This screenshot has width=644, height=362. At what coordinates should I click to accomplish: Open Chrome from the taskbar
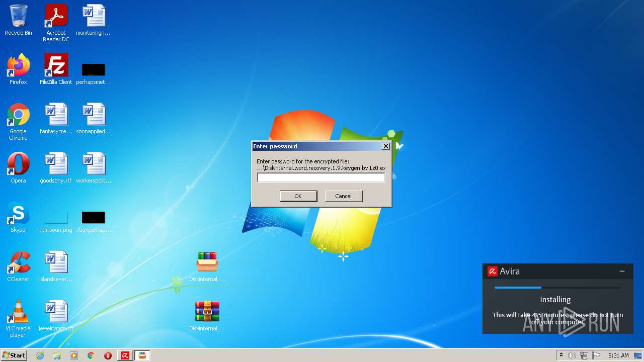[91, 355]
